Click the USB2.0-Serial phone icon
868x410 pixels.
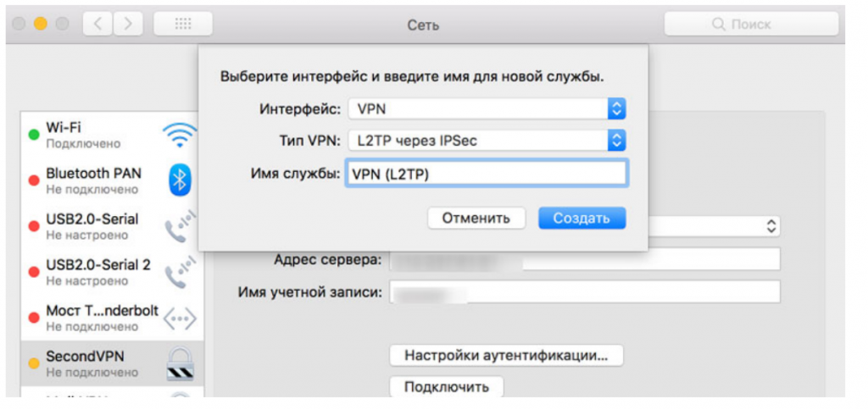tap(179, 225)
